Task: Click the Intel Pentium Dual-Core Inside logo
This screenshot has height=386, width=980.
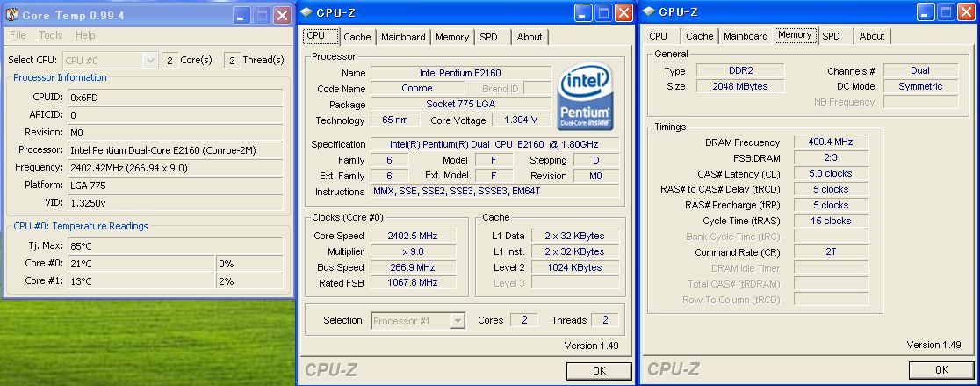Action: click(x=585, y=96)
